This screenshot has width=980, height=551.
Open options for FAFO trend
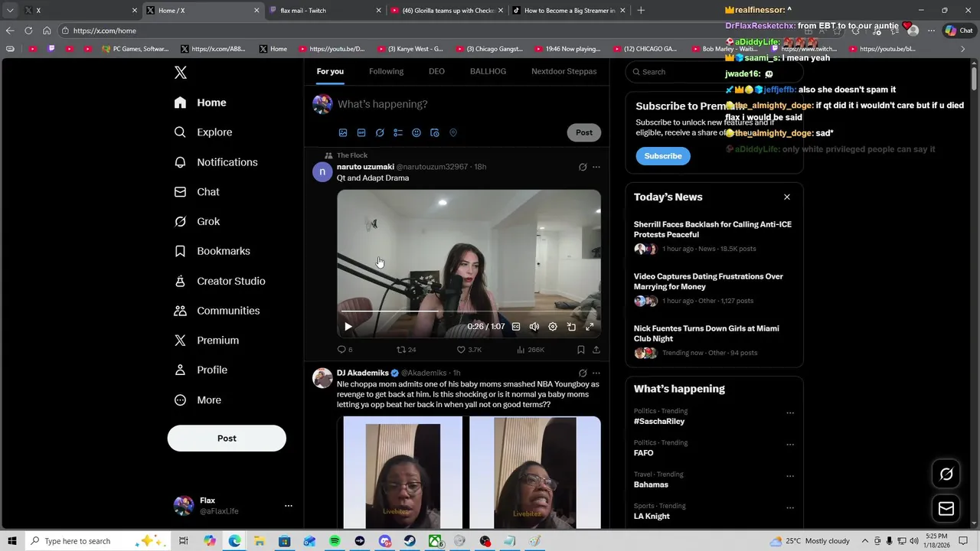[x=790, y=445]
